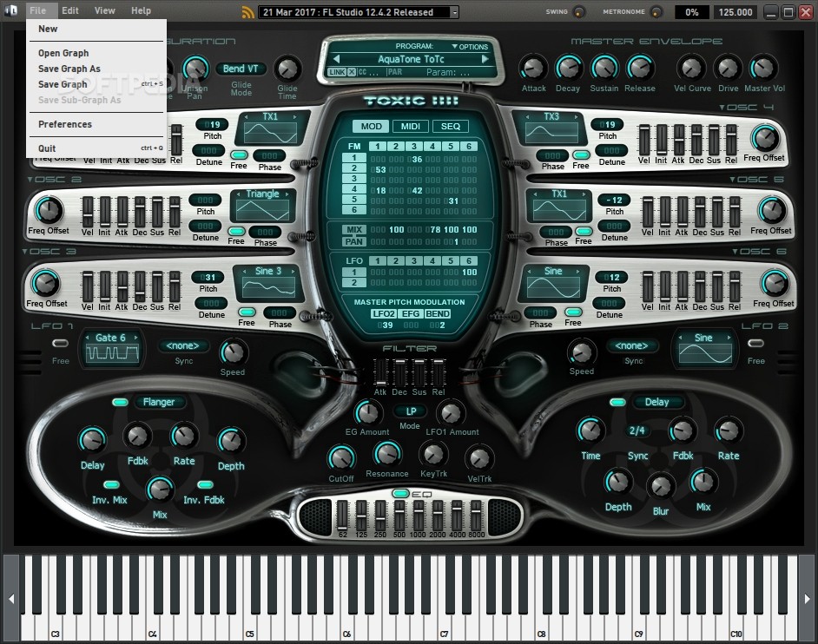Viewport: 818px width, 644px height.
Task: Turn the Swing knob
Action: (579, 11)
